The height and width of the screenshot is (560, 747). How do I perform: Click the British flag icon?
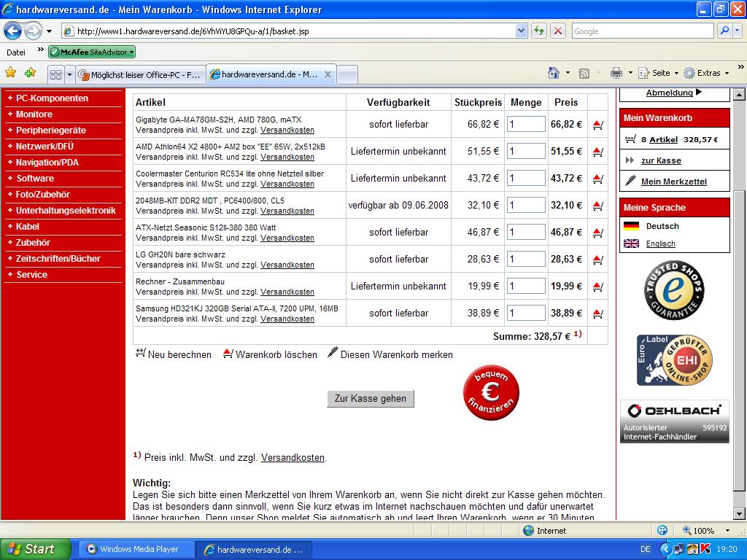(631, 244)
